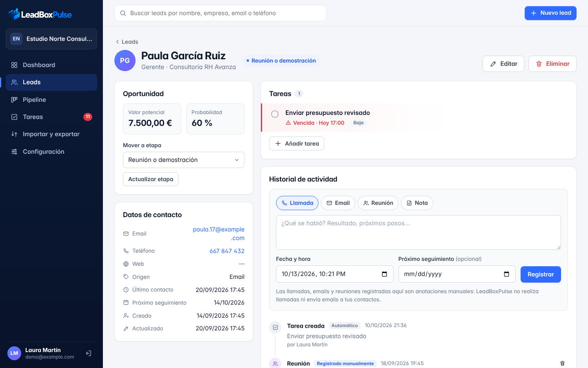
Task: Click the red tasks count badge 11
Action: (88, 117)
